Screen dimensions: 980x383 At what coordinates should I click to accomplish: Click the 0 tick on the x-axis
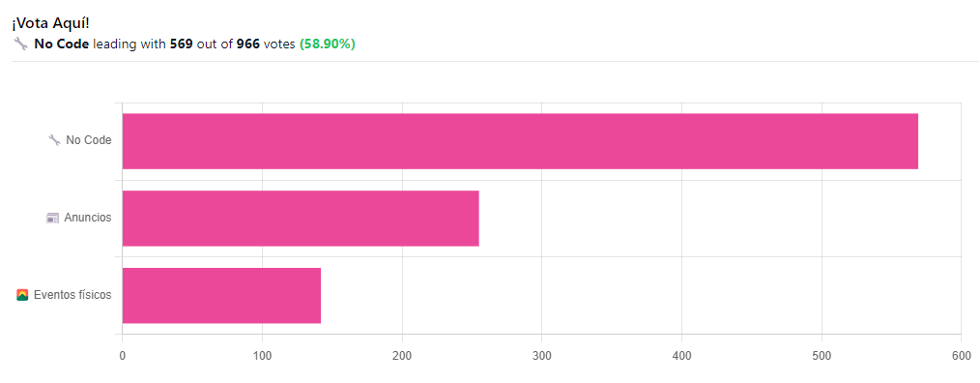click(x=122, y=356)
